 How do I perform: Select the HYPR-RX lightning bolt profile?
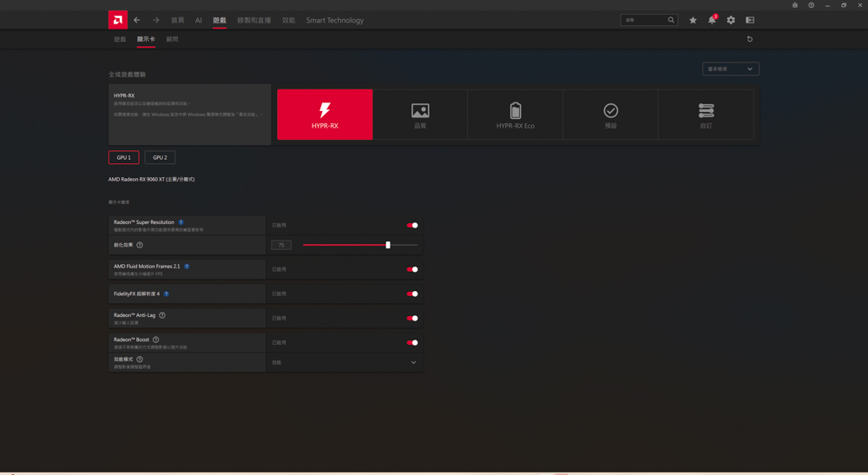325,115
